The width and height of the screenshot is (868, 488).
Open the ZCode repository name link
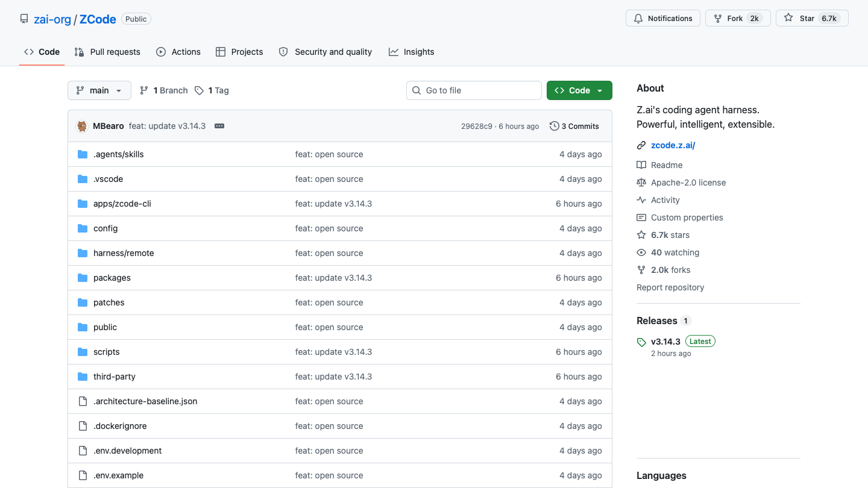point(98,19)
